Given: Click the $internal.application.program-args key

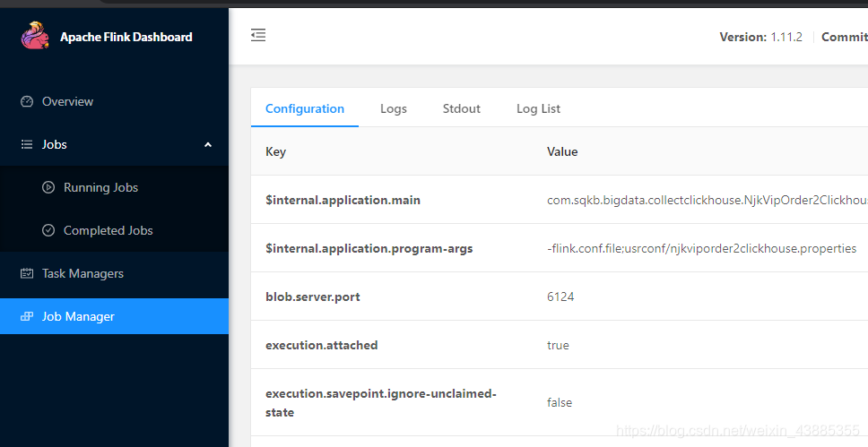Looking at the screenshot, I should point(369,248).
